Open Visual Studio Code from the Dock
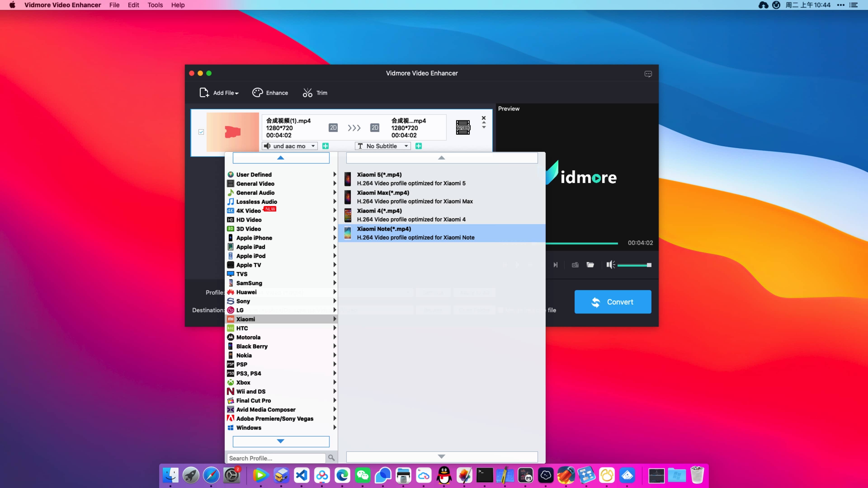 302,475
